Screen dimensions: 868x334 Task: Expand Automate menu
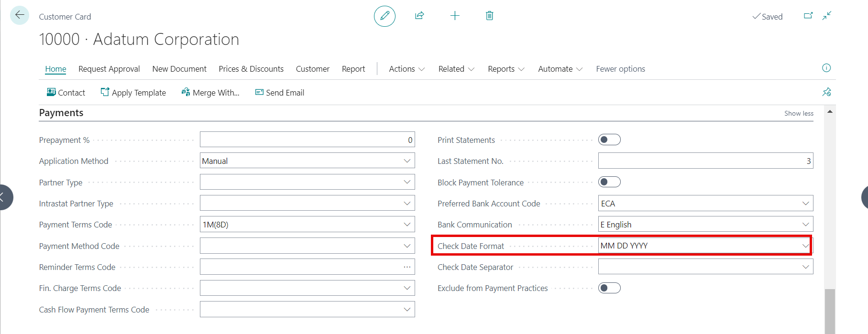coord(560,69)
